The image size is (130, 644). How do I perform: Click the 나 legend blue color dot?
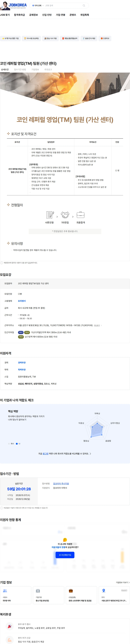tap(17, 444)
